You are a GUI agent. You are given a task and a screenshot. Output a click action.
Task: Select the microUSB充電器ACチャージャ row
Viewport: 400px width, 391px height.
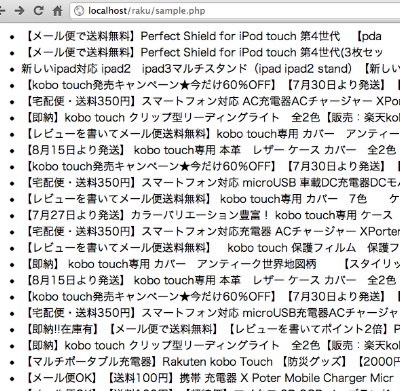pyautogui.click(x=212, y=313)
